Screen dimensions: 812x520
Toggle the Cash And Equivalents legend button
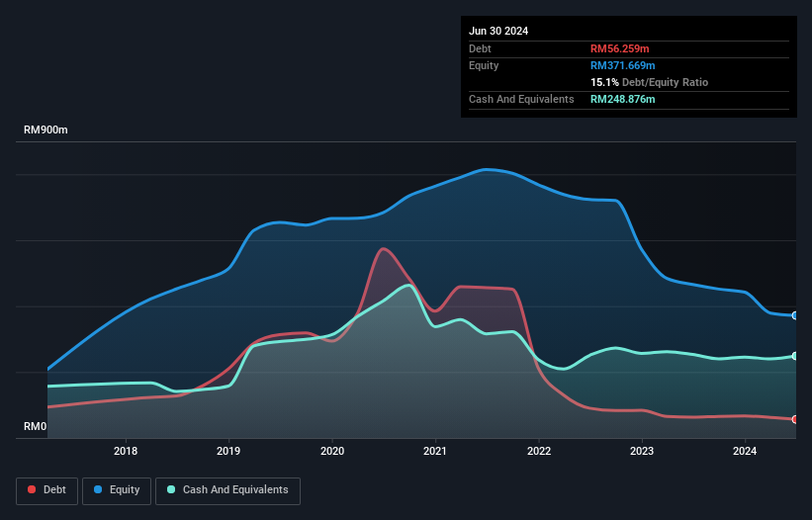(227, 490)
